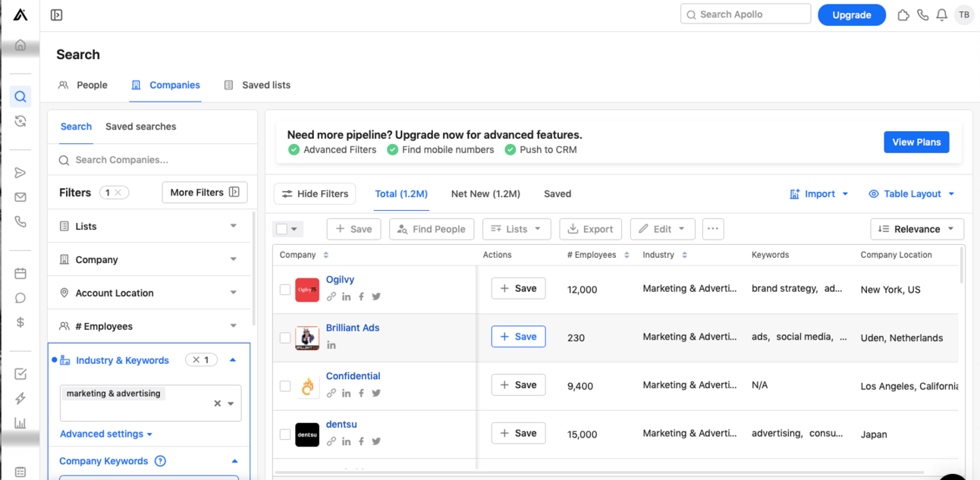Select the Net New (1.2M) tab

(485, 194)
